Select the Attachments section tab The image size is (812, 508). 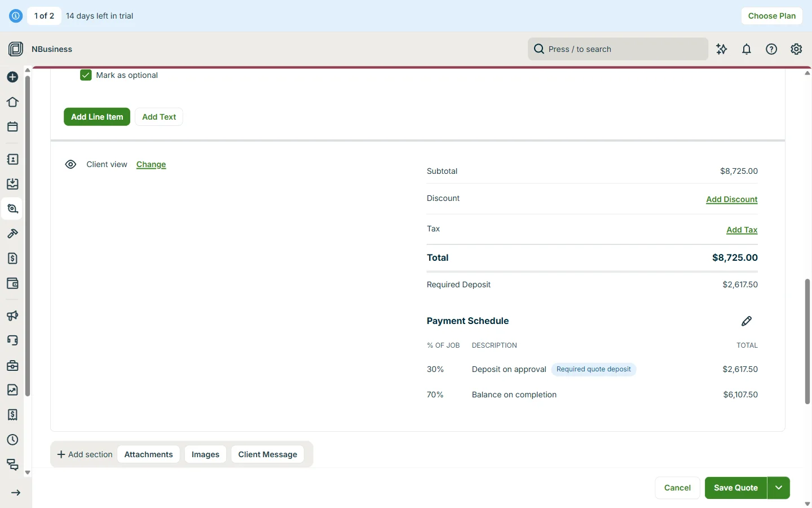[x=149, y=454]
